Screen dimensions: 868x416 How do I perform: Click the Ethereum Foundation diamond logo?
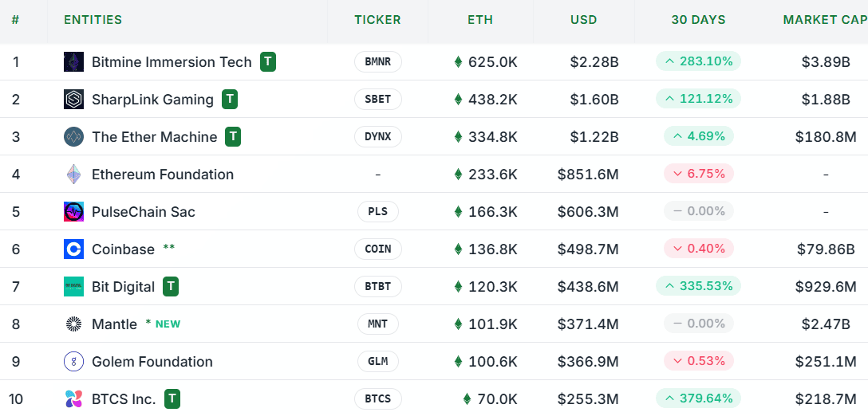point(73,175)
